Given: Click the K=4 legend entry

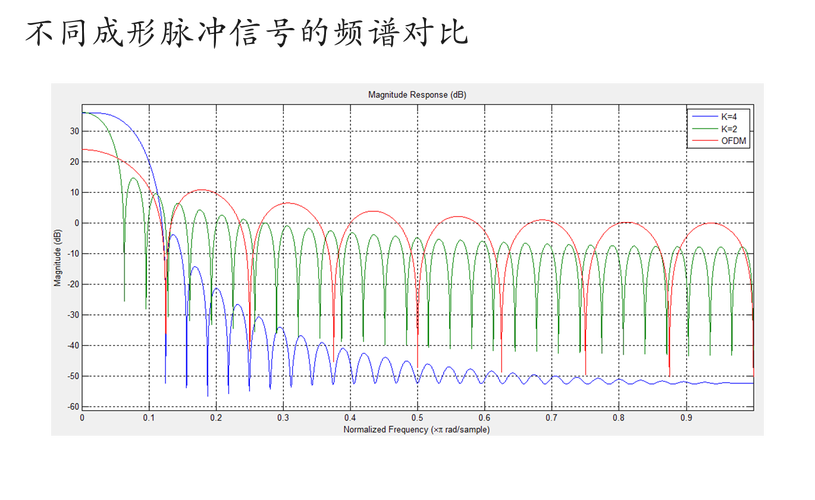Looking at the screenshot, I should coord(728,117).
